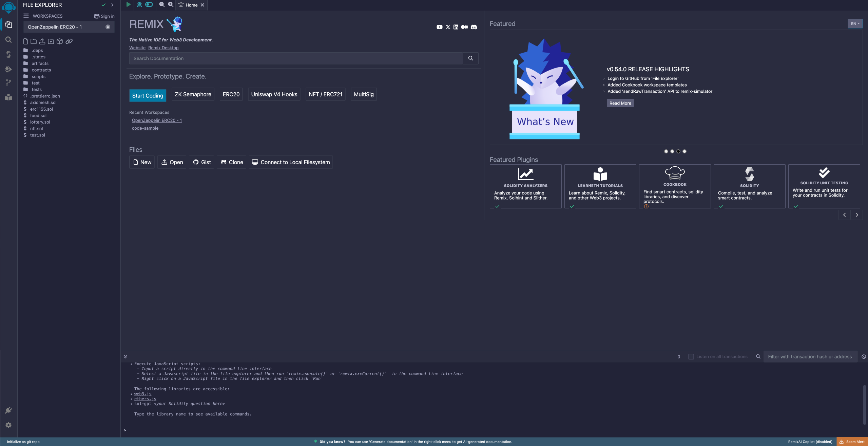868x446 pixels.
Task: Open the LearnEth sidebar icon
Action: pos(8,97)
